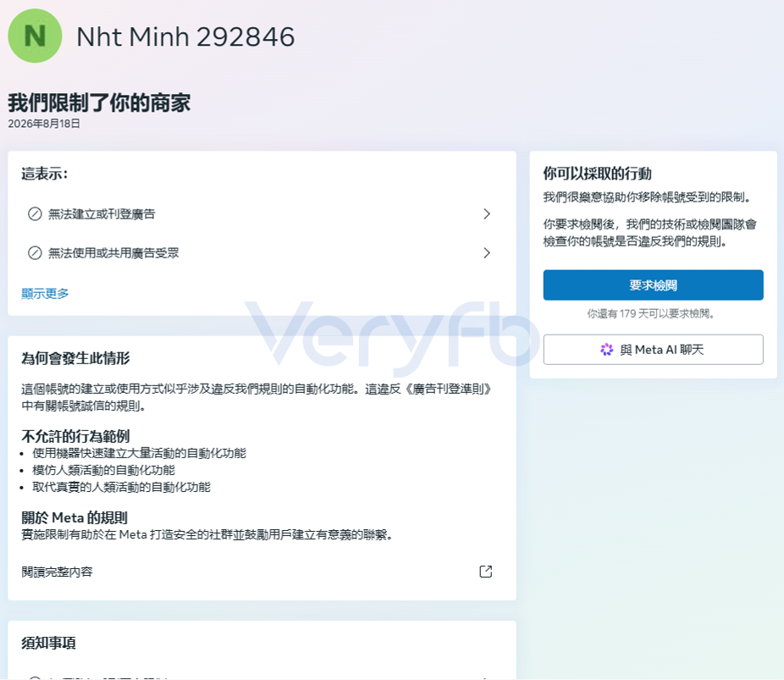
Task: Click the bullet 取代真實的人類活動的自動化功能
Action: tap(122, 487)
